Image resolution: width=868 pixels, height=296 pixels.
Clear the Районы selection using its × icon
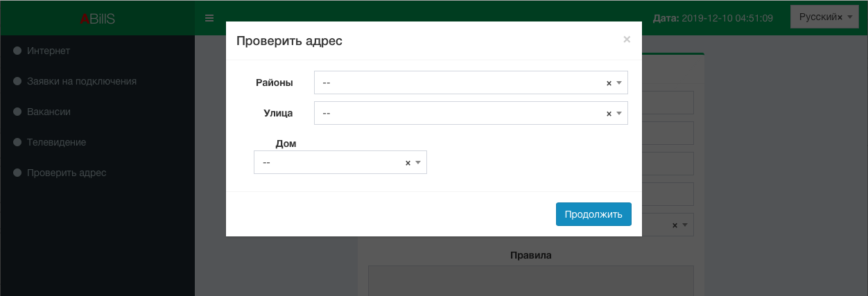click(609, 83)
